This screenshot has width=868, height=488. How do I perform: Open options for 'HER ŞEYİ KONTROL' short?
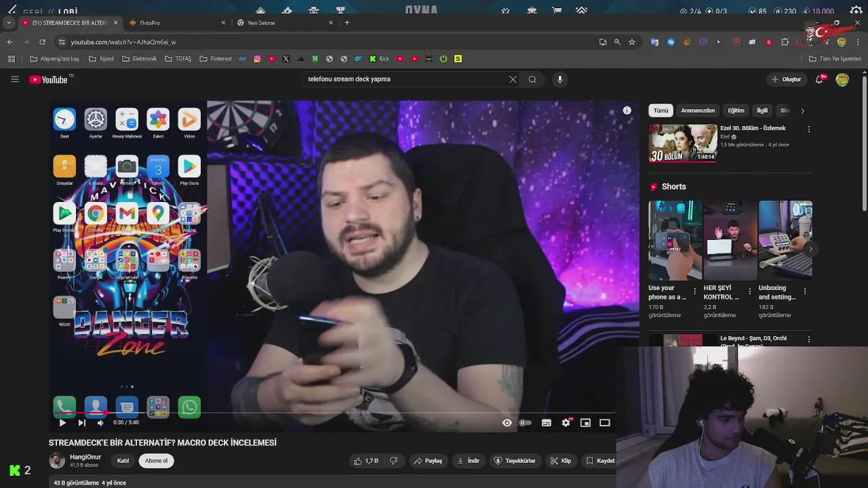coord(749,291)
